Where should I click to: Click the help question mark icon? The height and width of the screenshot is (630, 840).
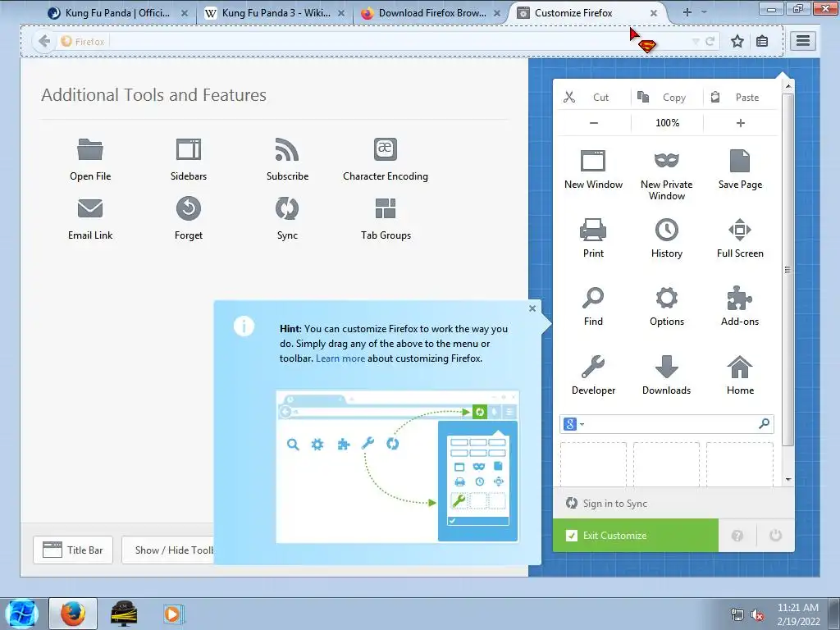coord(737,535)
